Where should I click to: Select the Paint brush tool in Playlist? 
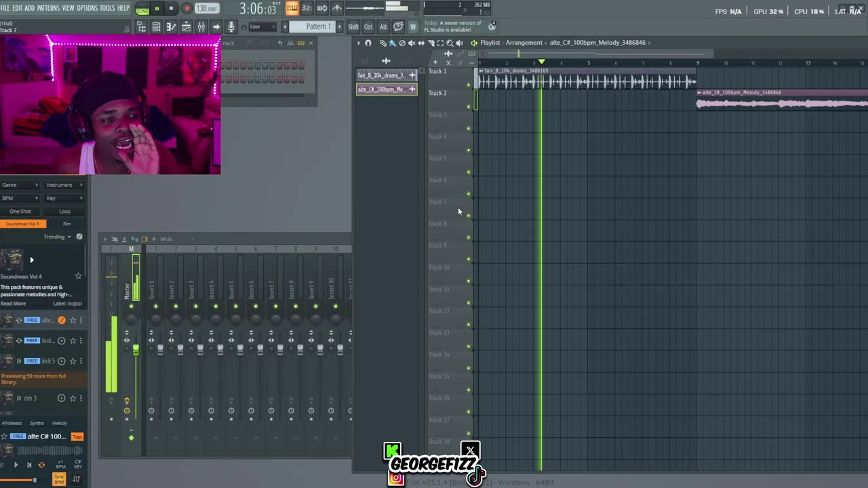[392, 43]
